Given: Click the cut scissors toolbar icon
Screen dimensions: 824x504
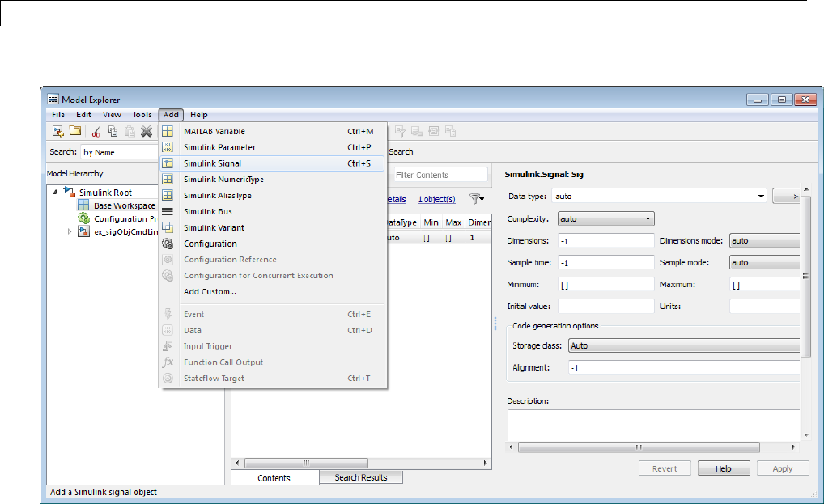Looking at the screenshot, I should point(96,131).
